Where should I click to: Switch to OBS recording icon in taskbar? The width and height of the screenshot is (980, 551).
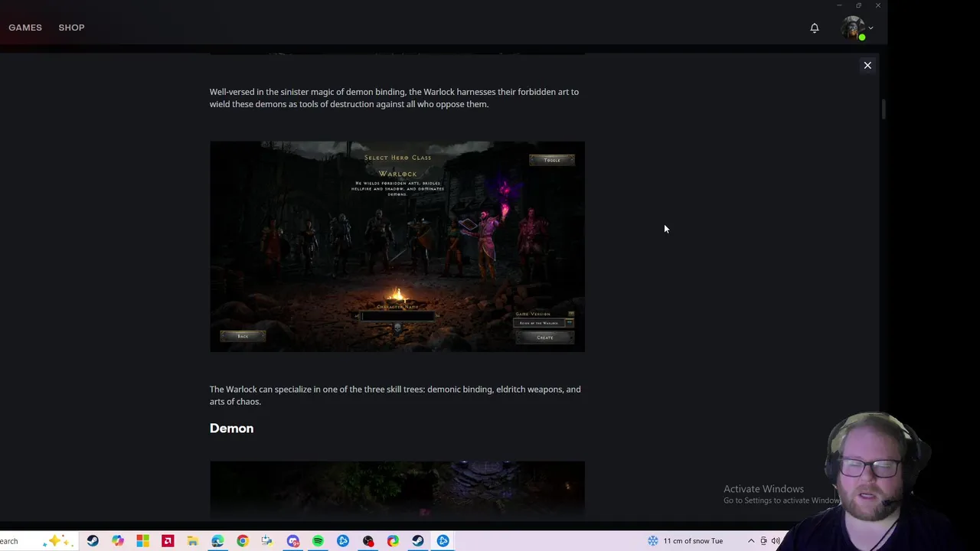point(368,541)
